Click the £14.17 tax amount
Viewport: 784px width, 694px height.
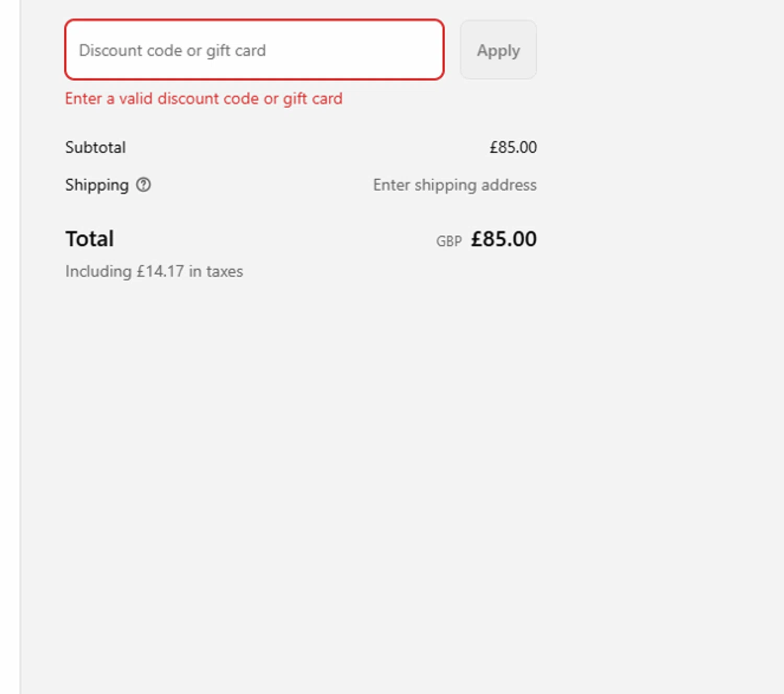(x=160, y=271)
